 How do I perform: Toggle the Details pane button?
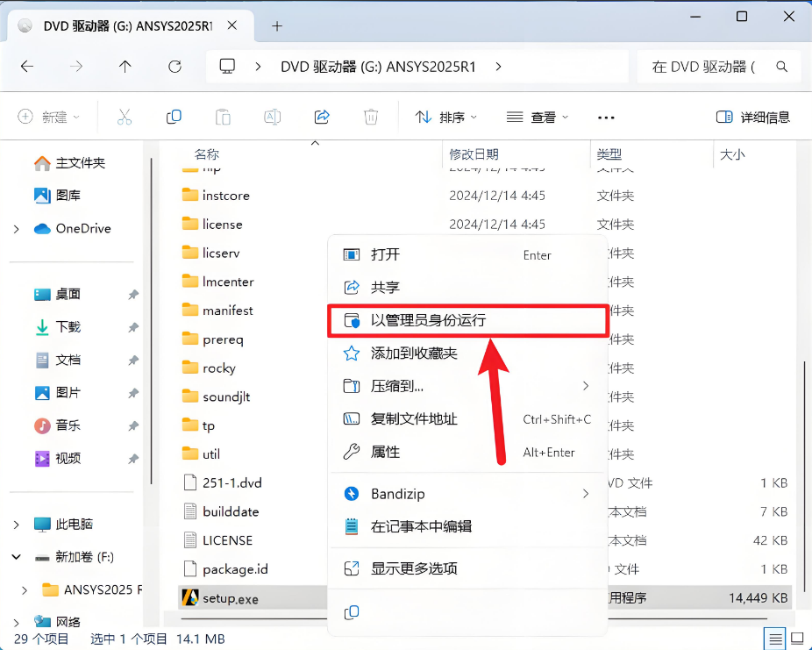click(753, 117)
